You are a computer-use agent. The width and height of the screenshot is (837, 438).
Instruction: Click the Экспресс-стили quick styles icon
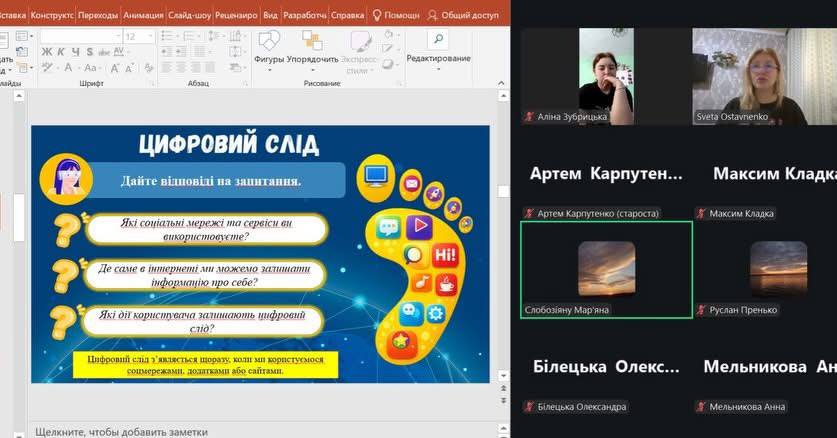pyautogui.click(x=360, y=41)
